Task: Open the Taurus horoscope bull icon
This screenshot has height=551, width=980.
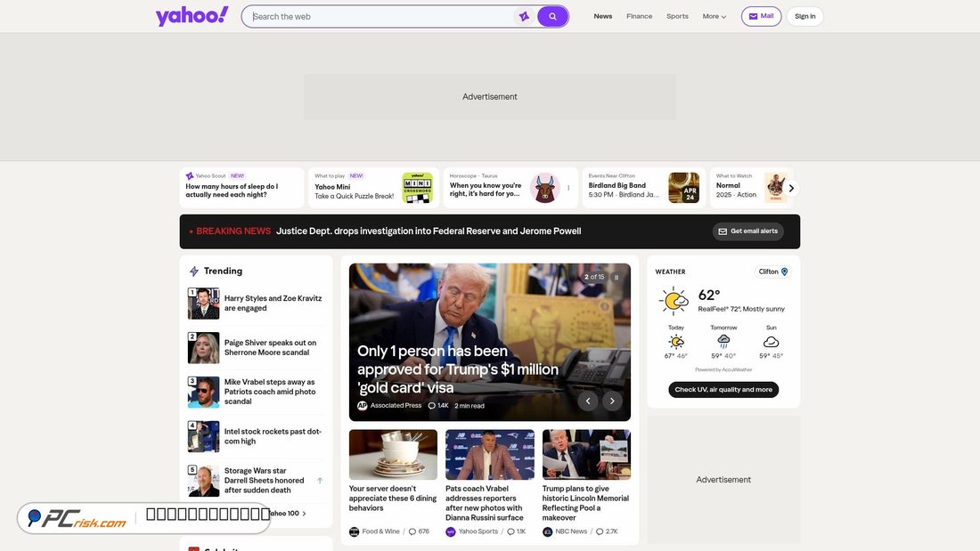Action: point(544,188)
